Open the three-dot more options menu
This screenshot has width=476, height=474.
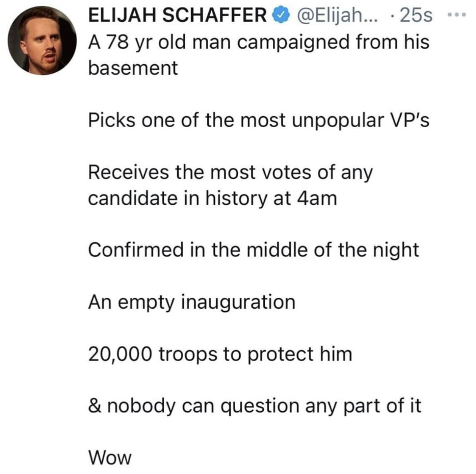457,14
